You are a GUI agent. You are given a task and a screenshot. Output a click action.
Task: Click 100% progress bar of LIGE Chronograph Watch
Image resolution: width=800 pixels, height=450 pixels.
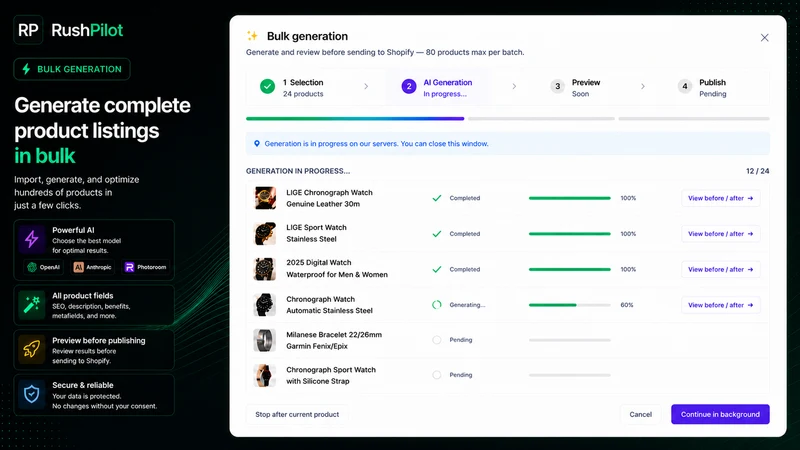(x=569, y=198)
